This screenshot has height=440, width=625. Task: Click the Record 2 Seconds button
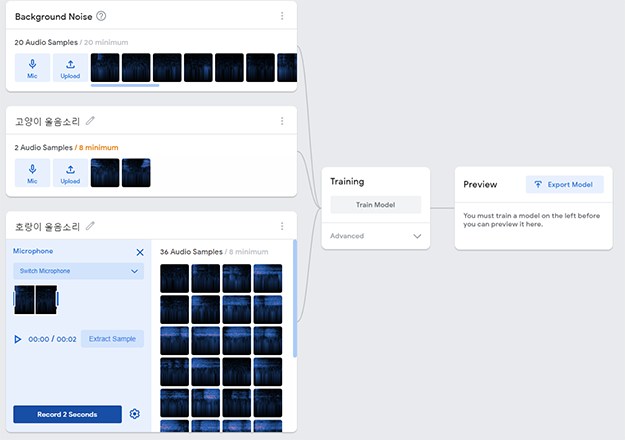click(67, 414)
